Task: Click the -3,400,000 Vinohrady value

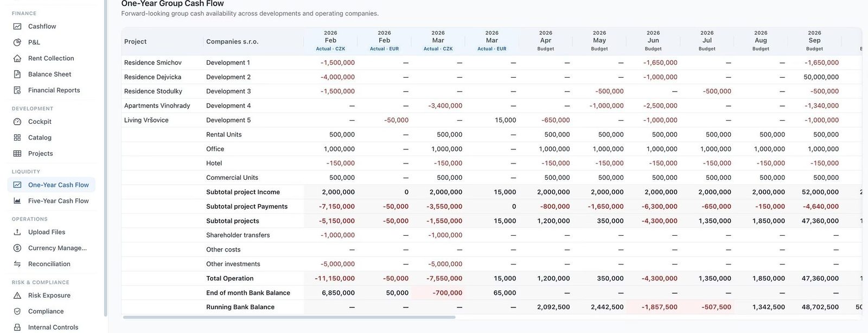Action: 445,105
